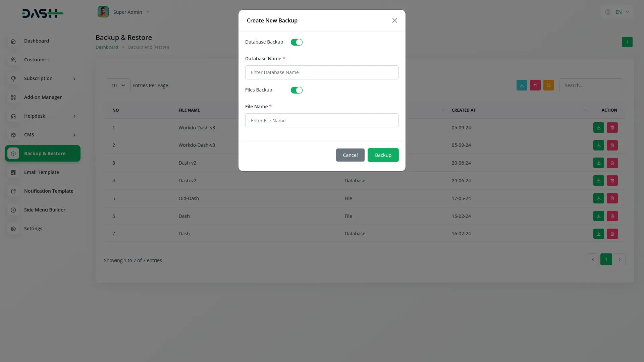Click the green plus create backup icon
The image size is (644, 362).
point(627,42)
